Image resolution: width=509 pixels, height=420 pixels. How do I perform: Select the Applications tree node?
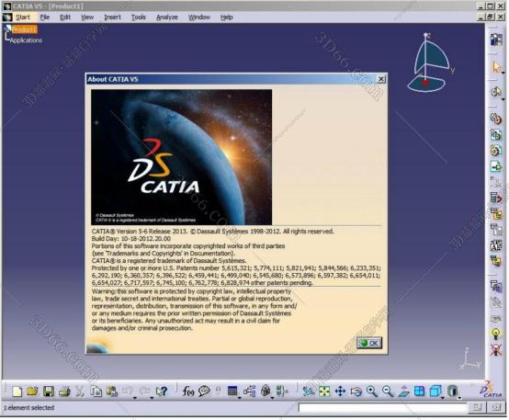click(x=26, y=40)
